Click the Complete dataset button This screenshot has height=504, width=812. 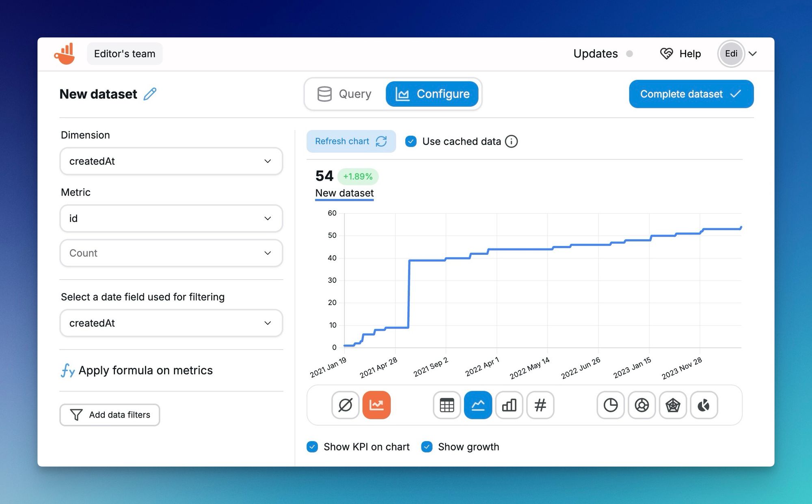(691, 94)
